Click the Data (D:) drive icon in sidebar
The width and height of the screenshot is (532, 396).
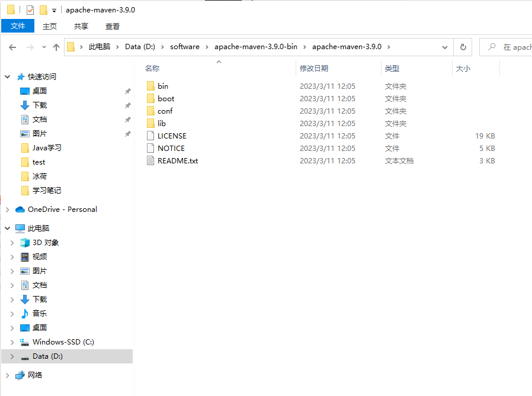coord(25,357)
